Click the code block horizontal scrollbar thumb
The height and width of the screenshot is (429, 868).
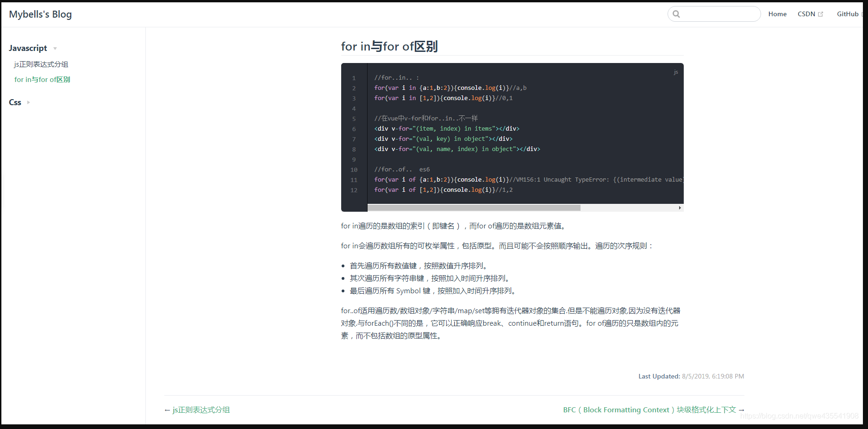click(x=474, y=208)
